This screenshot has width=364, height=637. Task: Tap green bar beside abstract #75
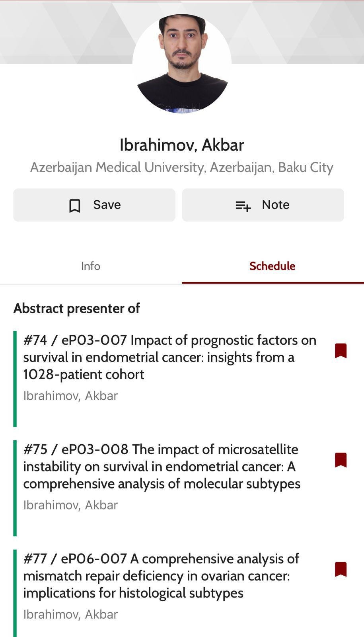pyautogui.click(x=15, y=488)
